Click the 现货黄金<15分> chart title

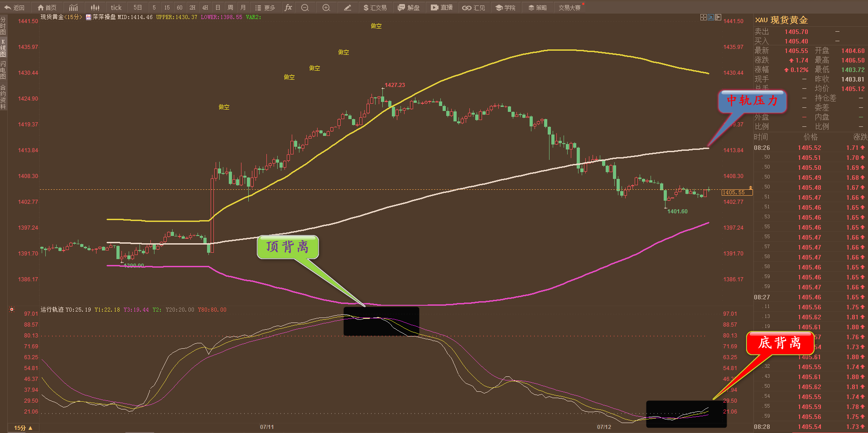[x=61, y=17]
